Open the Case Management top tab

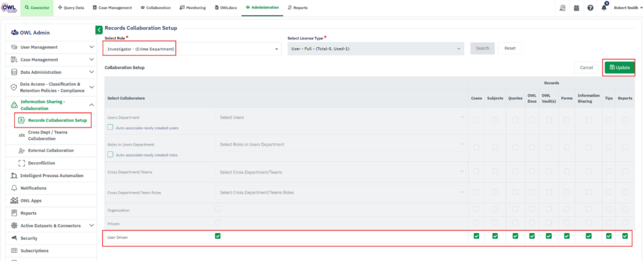(x=113, y=7)
